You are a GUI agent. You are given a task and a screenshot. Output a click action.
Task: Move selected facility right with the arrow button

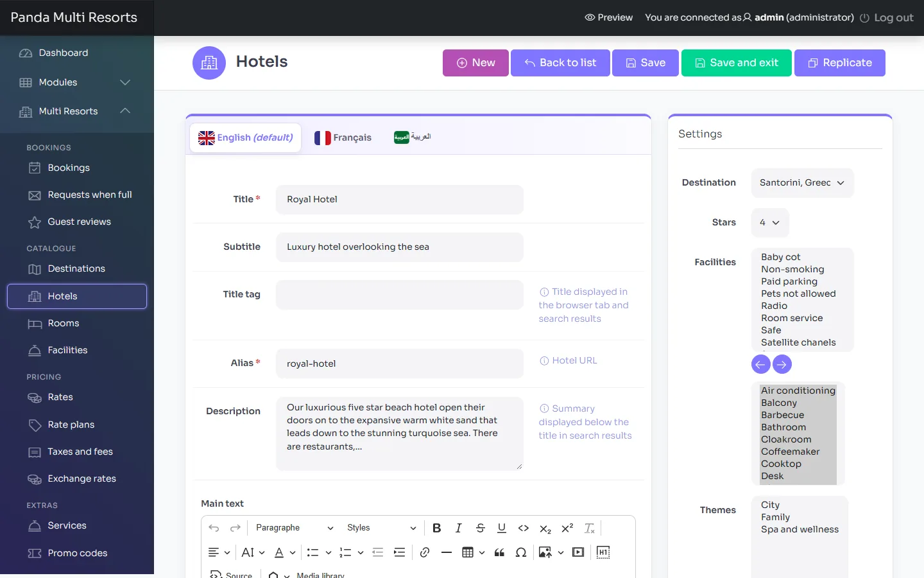(x=782, y=364)
